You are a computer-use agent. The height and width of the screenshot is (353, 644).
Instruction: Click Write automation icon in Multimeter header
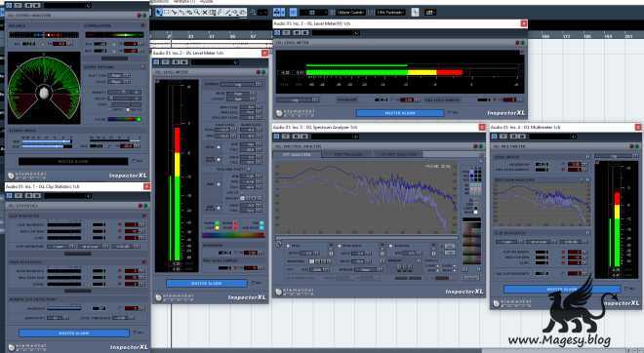coord(521,137)
